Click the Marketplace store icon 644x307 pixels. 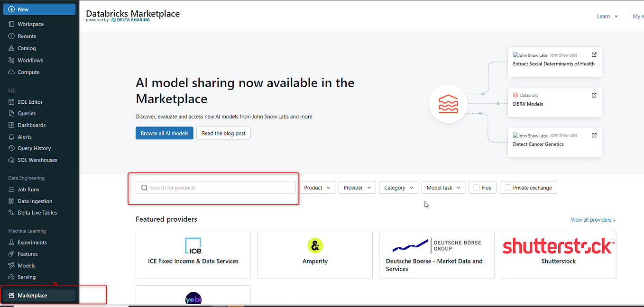coord(11,296)
